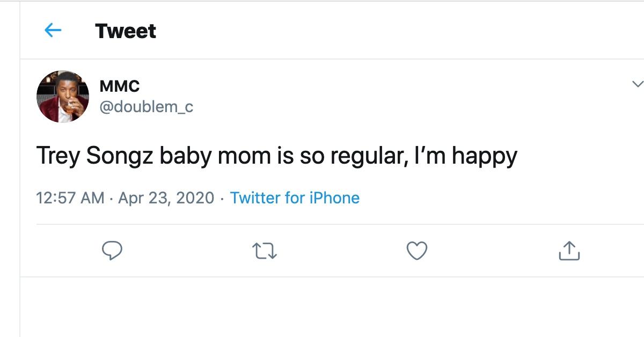Click the Tweet header title
644x337 pixels.
pyautogui.click(x=126, y=31)
